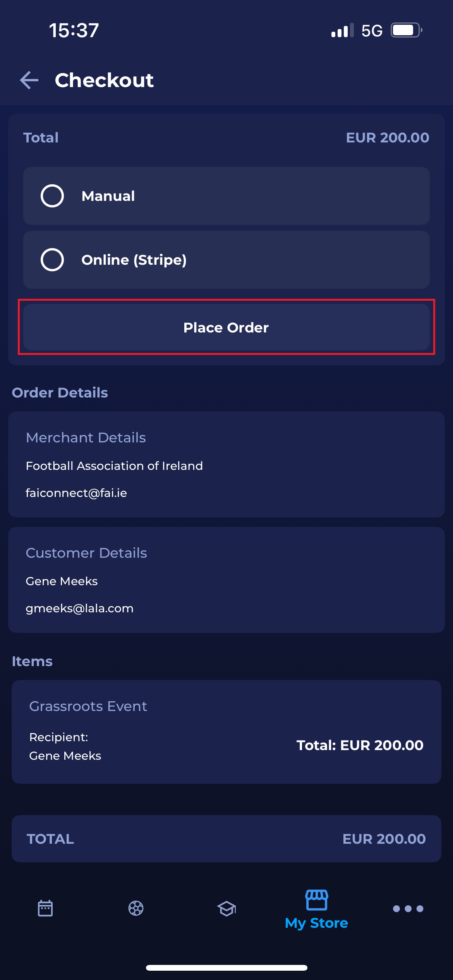453x980 pixels.
Task: Select the Online (Stripe) radio button
Action: coord(52,260)
